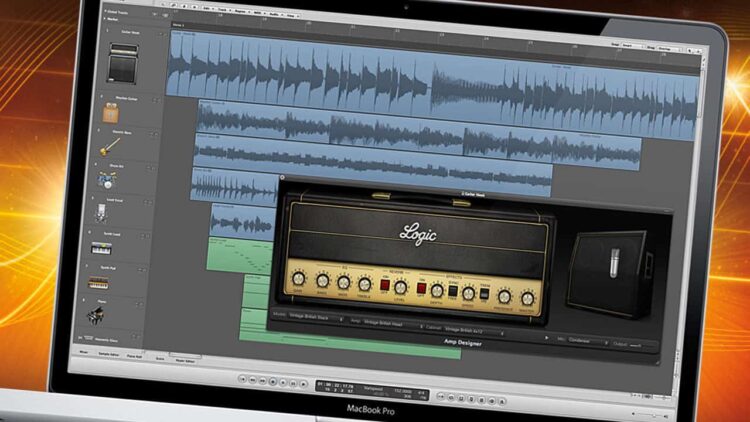
Task: Click the effects Depth knob
Action: pyautogui.click(x=437, y=290)
